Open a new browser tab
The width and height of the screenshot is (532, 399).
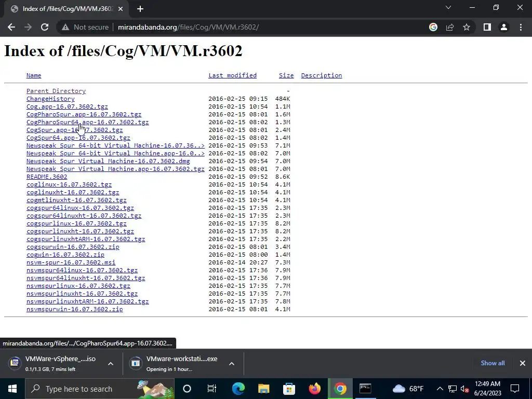tap(140, 9)
